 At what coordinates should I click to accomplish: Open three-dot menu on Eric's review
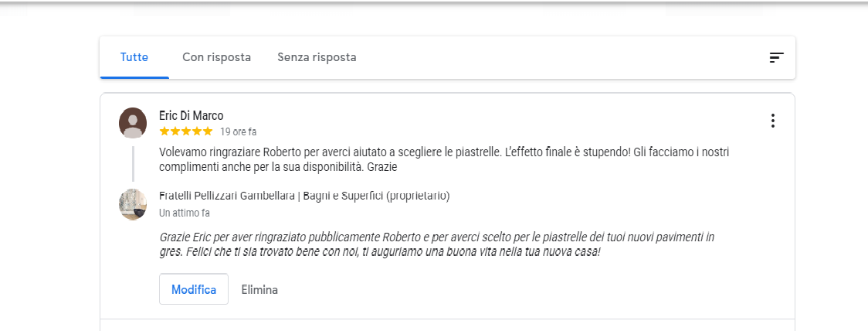(x=773, y=121)
